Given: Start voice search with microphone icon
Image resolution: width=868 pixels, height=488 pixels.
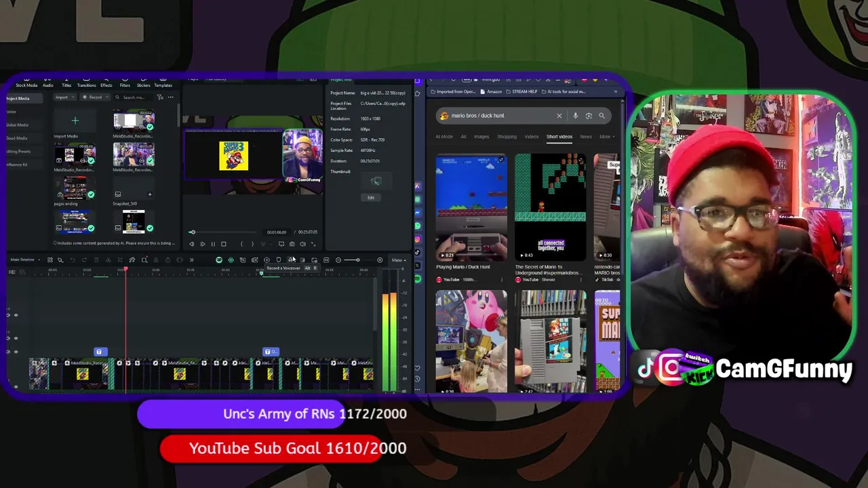Looking at the screenshot, I should click(576, 116).
